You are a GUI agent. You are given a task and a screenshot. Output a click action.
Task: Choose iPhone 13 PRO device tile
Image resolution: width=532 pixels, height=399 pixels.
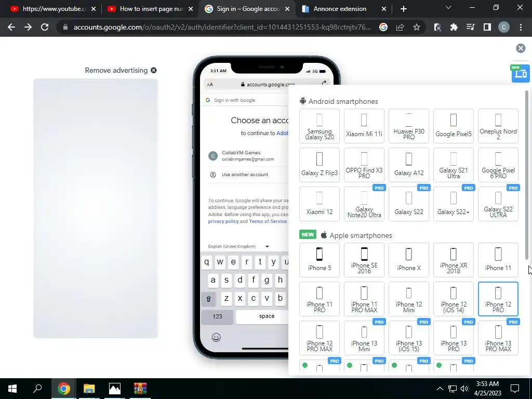(x=453, y=338)
